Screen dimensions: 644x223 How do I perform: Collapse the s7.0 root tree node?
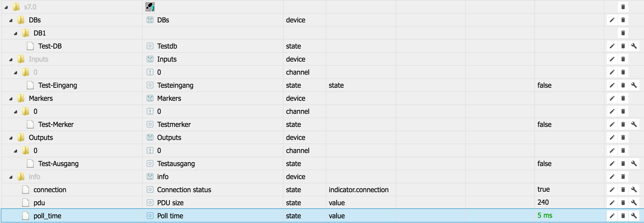(x=6, y=8)
